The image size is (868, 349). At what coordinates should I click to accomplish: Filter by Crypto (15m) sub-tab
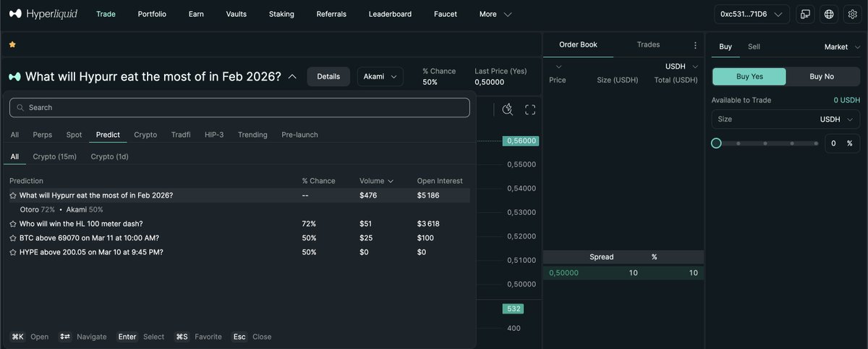click(x=54, y=156)
